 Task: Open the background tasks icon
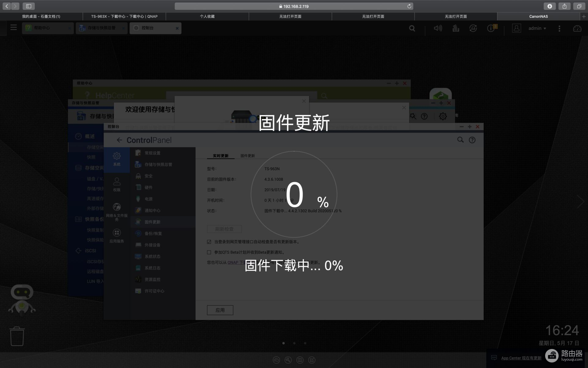[x=456, y=28]
